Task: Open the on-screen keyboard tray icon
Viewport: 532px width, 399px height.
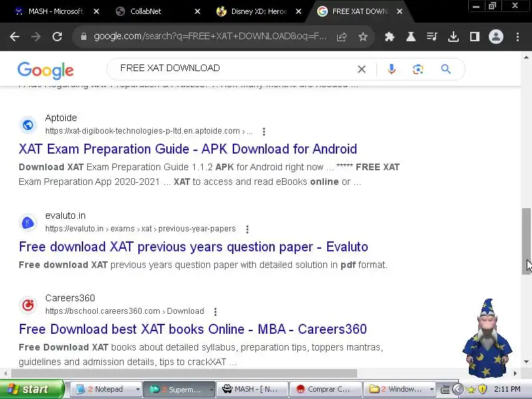Action: click(x=445, y=389)
